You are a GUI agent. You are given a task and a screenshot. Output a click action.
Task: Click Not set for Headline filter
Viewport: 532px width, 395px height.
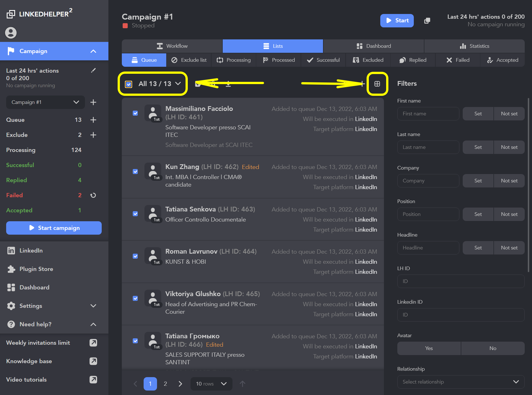pyautogui.click(x=509, y=248)
